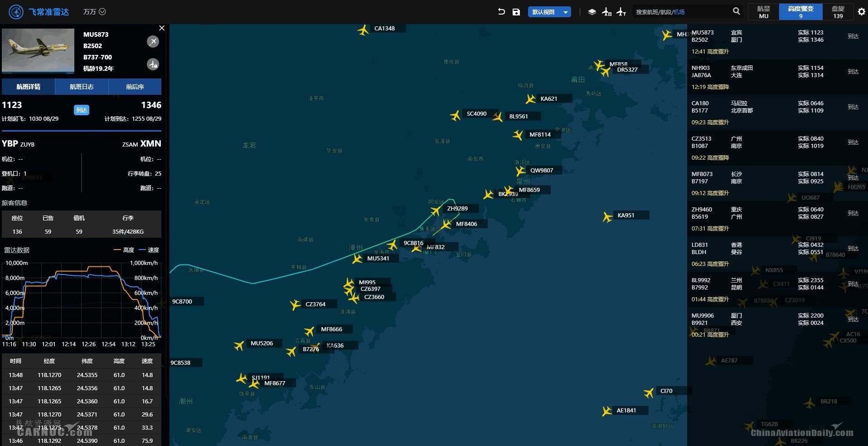868x446 pixels.
Task: Select the CA1348 aircraft on map
Action: pyautogui.click(x=363, y=30)
